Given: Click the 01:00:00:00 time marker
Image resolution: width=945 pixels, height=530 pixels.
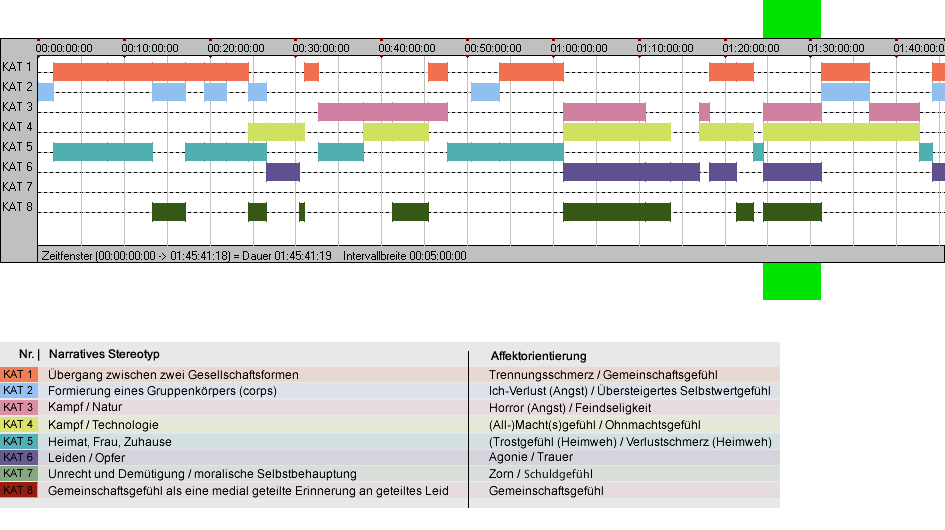Looking at the screenshot, I should click(579, 48).
